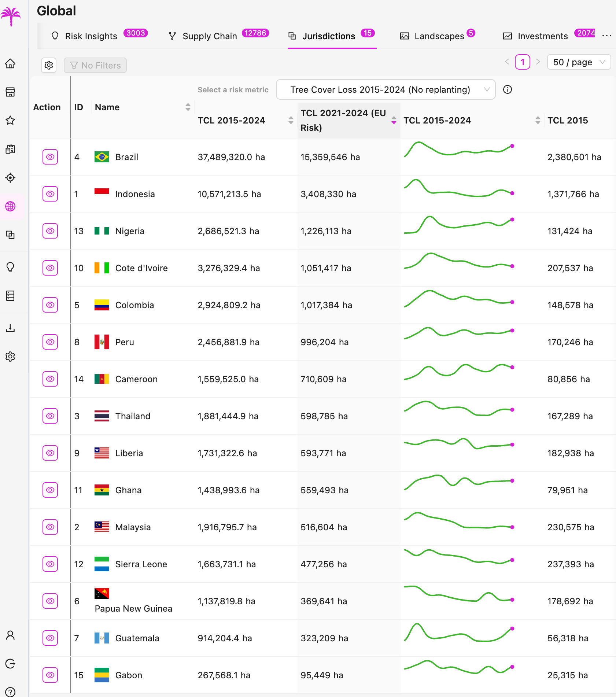The height and width of the screenshot is (697, 616).
Task: Click the No Filters button
Action: click(x=95, y=65)
